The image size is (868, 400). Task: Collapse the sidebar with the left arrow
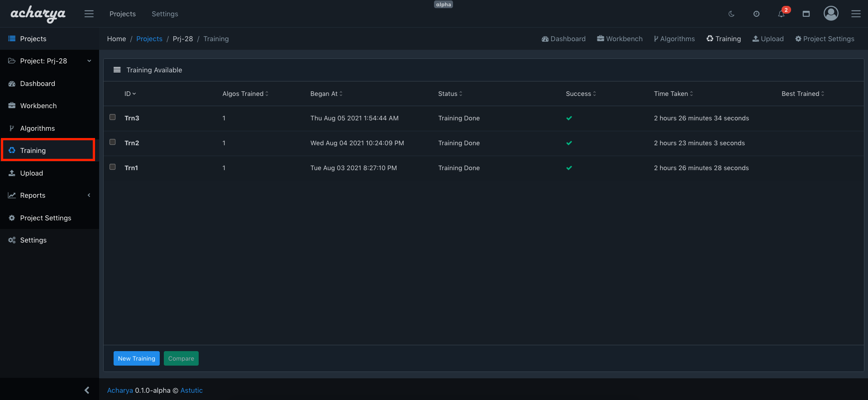pyautogui.click(x=87, y=390)
